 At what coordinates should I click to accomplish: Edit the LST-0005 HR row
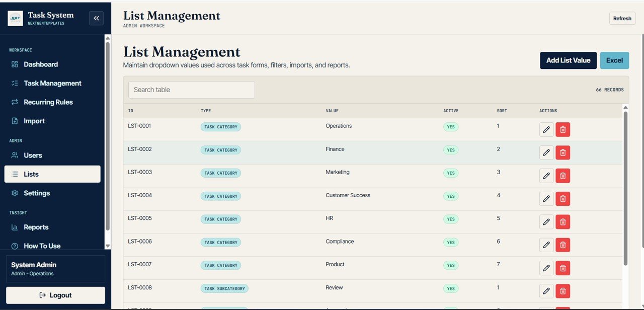click(x=546, y=222)
